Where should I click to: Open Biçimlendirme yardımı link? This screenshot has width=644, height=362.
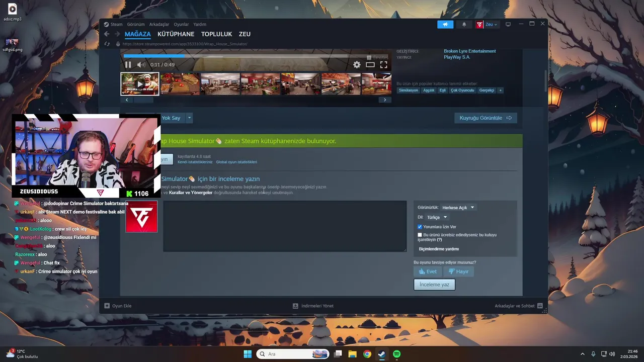439,249
